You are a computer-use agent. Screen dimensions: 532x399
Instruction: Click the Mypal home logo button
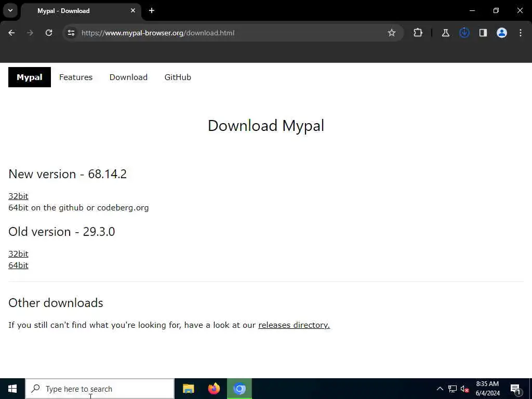point(30,77)
